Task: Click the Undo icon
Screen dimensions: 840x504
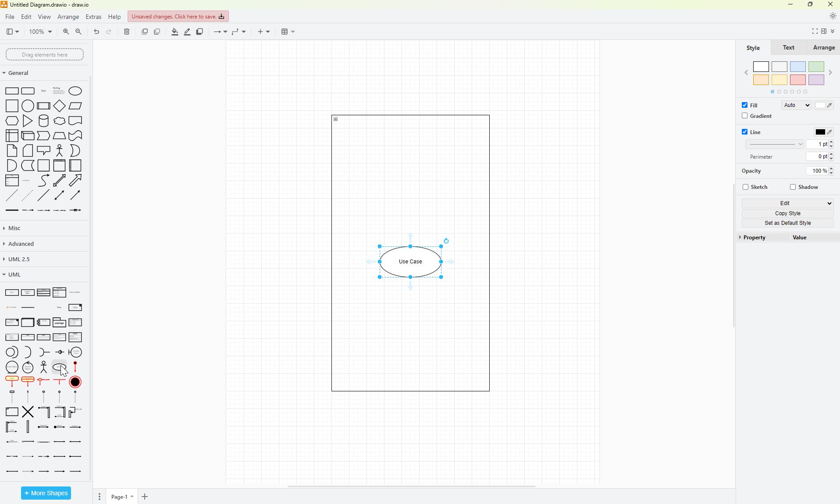Action: (96, 32)
